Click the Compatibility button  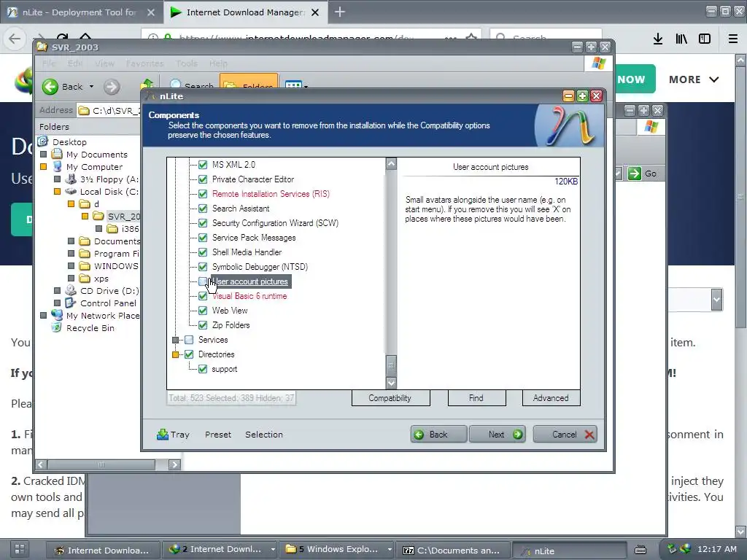click(391, 398)
